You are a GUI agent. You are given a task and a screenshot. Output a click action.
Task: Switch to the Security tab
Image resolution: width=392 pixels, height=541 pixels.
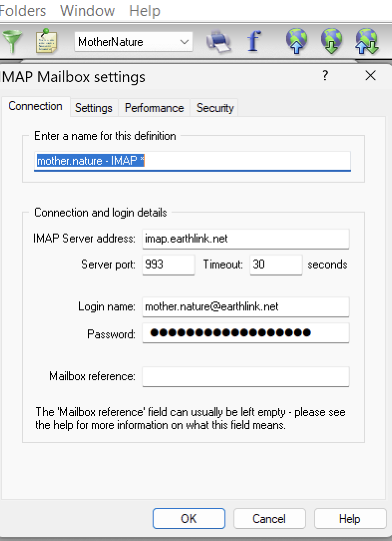click(x=215, y=108)
